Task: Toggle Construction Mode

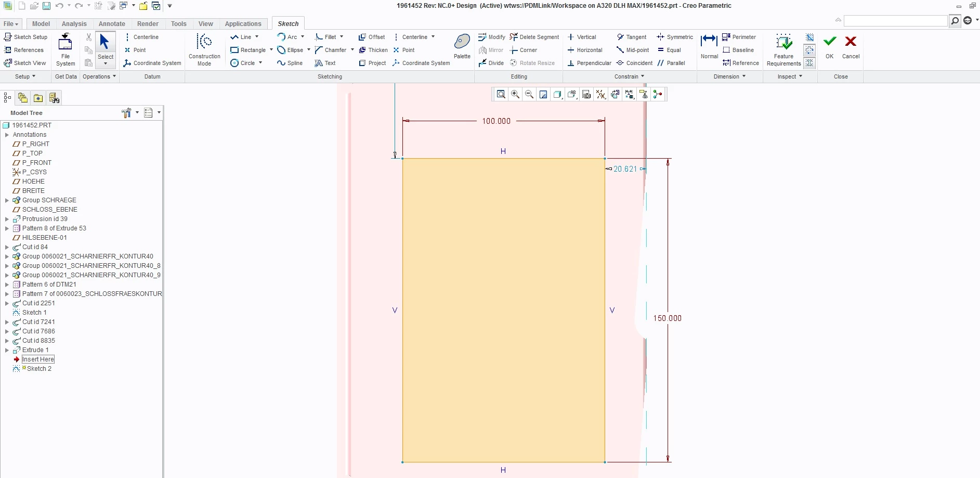Action: pyautogui.click(x=204, y=49)
